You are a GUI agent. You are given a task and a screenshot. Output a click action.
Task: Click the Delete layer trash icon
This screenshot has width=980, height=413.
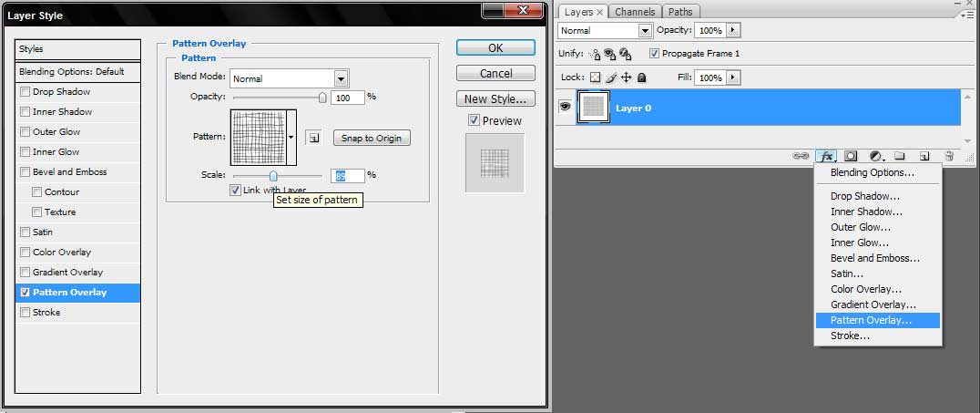(948, 157)
